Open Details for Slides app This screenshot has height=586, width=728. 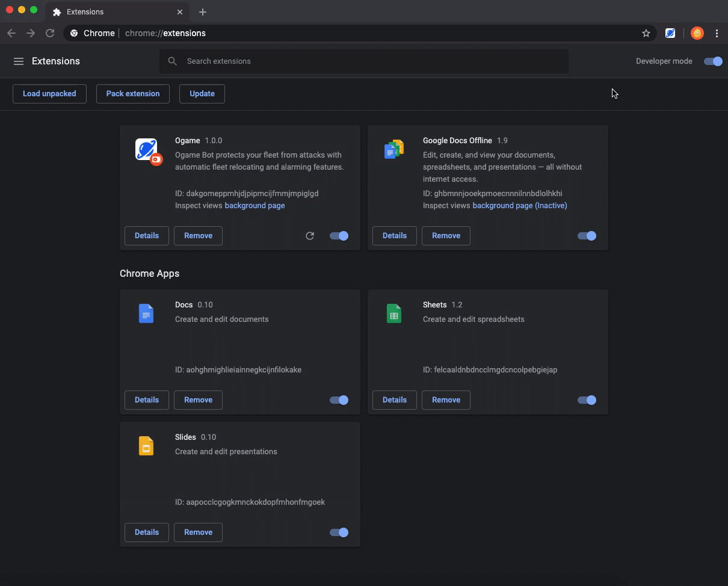147,532
